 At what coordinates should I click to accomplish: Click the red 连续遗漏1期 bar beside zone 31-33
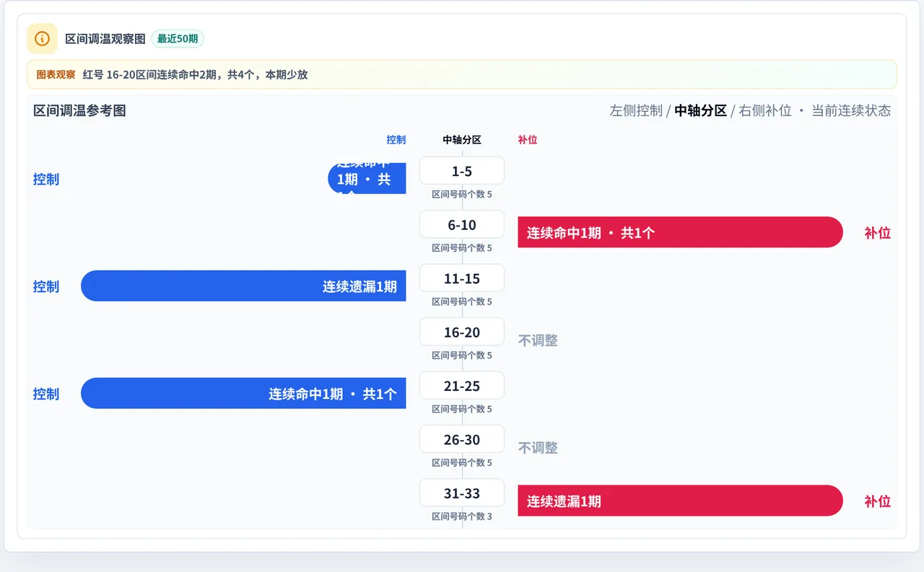coord(680,501)
